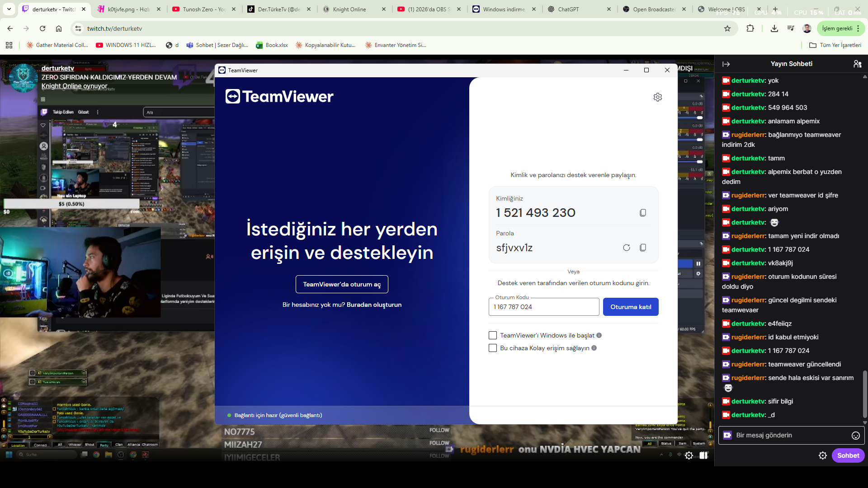Open the Chrome three-dot menu beside İşlem gerekli

[x=858, y=28]
